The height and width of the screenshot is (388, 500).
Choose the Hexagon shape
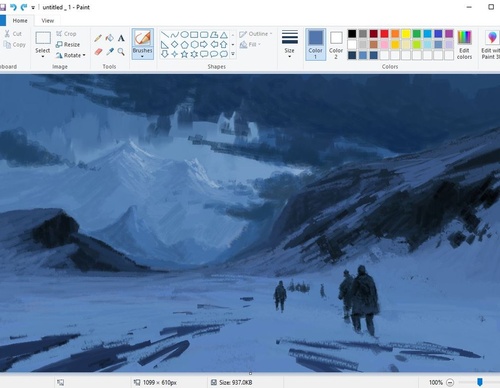[194, 44]
